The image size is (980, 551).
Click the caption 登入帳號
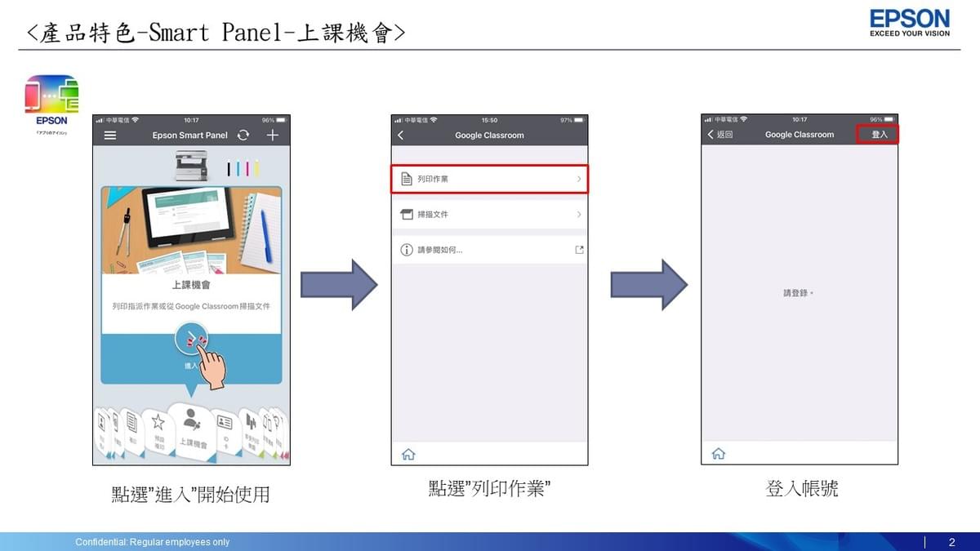802,489
